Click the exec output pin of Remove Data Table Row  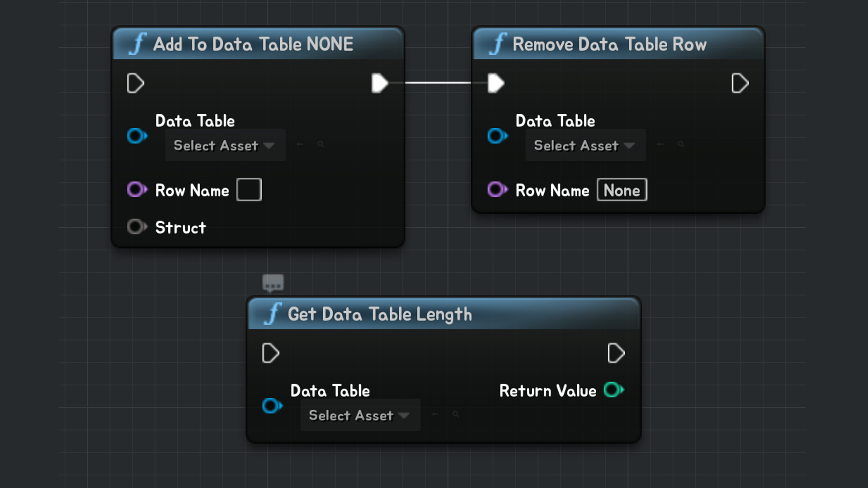[740, 83]
